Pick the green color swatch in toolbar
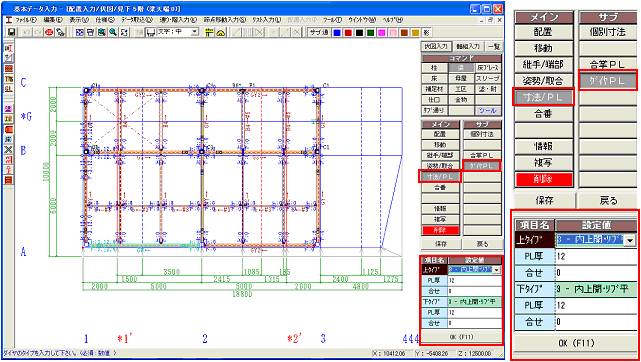This screenshot has width=641, height=362. click(x=370, y=32)
